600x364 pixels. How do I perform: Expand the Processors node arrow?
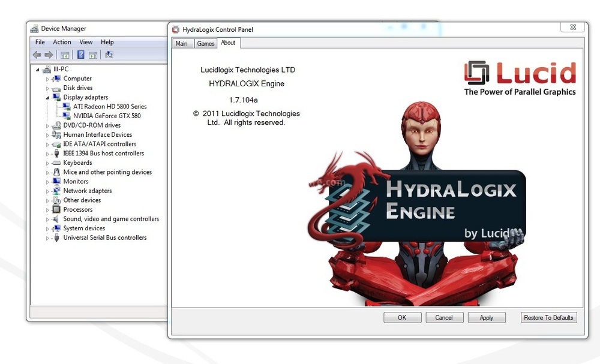(x=47, y=210)
